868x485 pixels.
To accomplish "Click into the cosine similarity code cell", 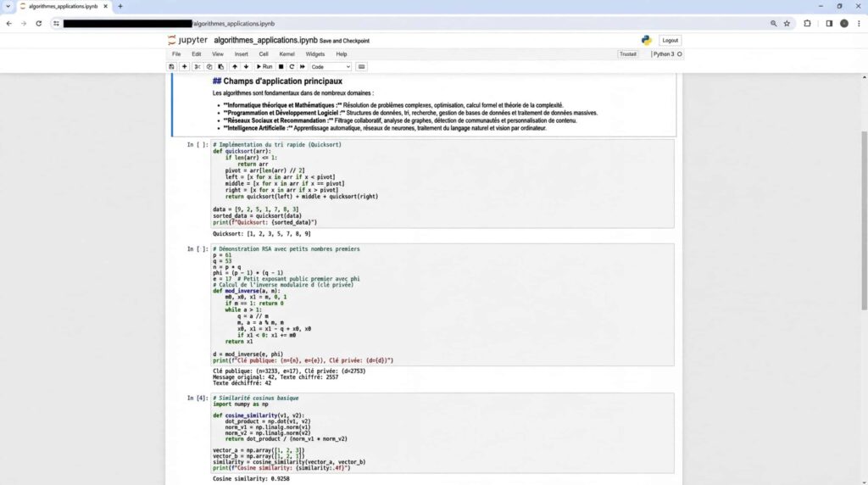I will pyautogui.click(x=442, y=433).
